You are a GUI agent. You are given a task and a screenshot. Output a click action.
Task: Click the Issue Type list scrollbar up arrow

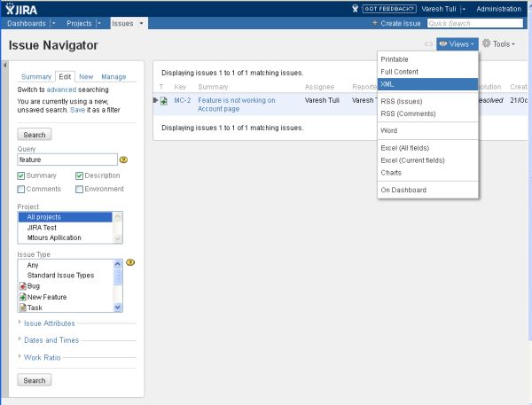(117, 264)
